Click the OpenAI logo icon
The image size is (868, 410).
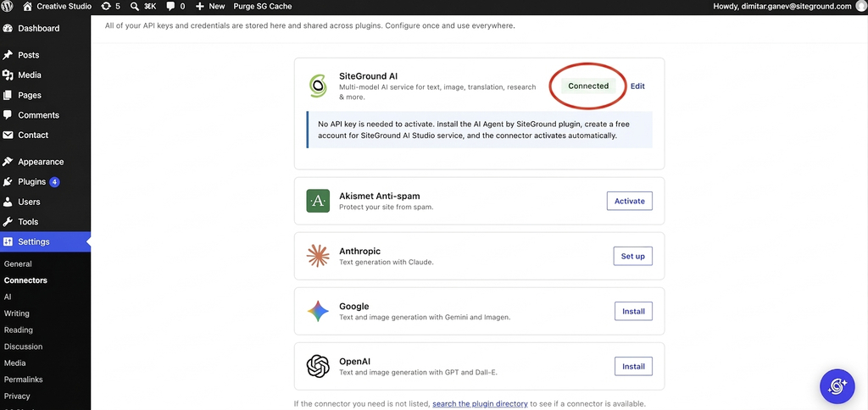(318, 366)
